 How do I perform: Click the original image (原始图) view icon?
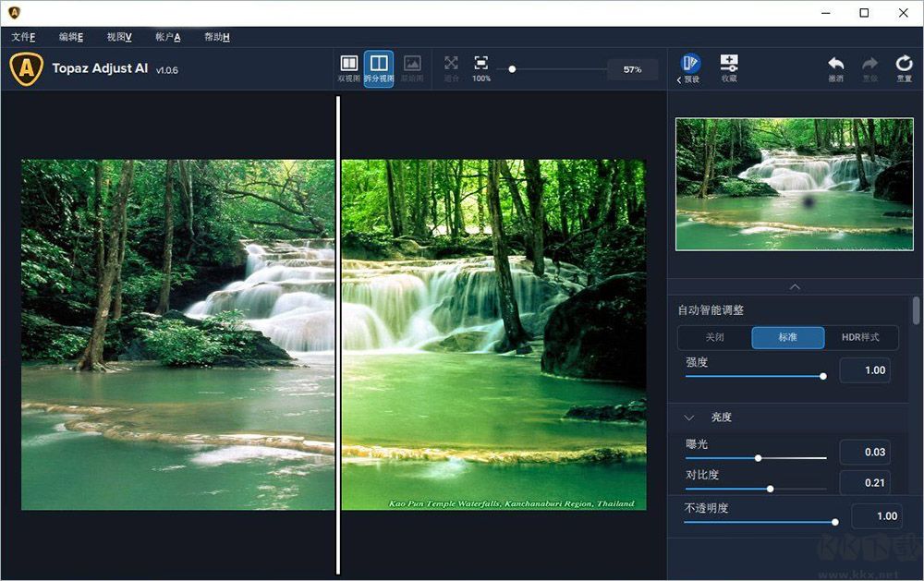(x=412, y=67)
